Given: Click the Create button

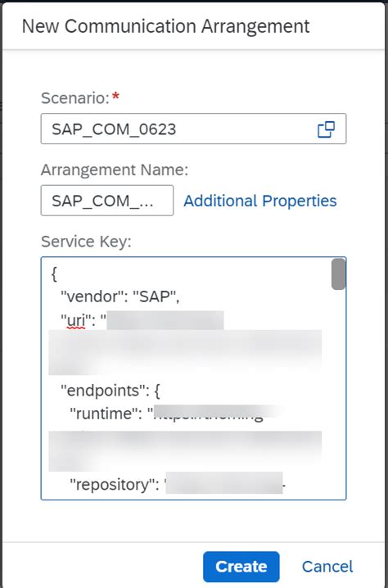Looking at the screenshot, I should (x=241, y=566).
